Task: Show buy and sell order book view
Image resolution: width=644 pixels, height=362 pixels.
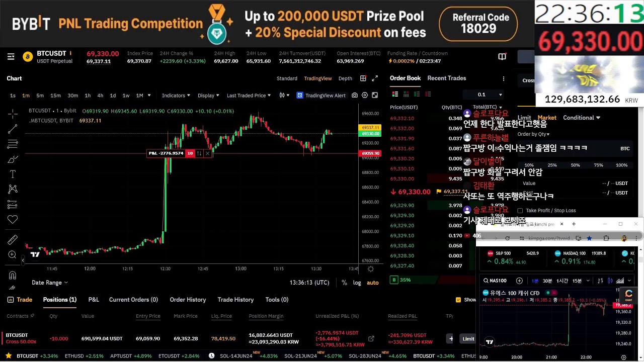Action: 395,94
